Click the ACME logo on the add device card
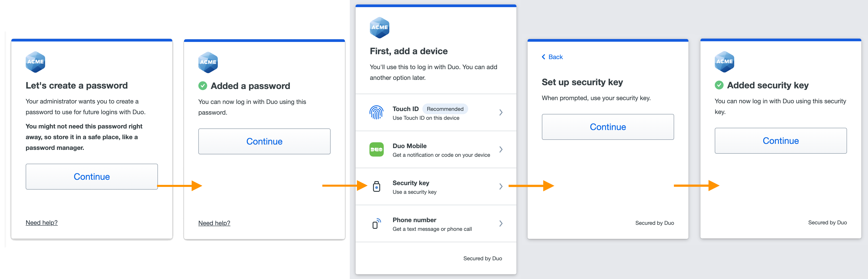The image size is (868, 279). tap(379, 27)
